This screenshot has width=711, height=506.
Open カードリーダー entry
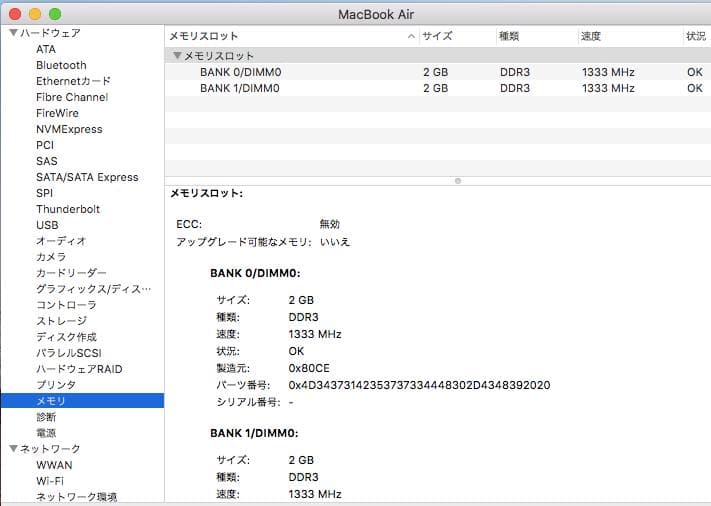click(x=71, y=273)
